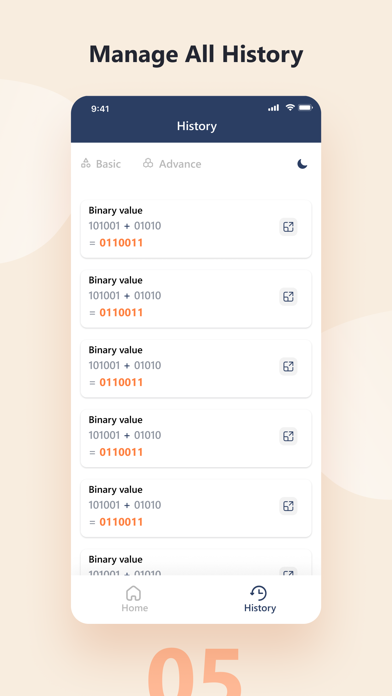
Task: Expand the fifth Binary value history entry
Action: click(288, 506)
